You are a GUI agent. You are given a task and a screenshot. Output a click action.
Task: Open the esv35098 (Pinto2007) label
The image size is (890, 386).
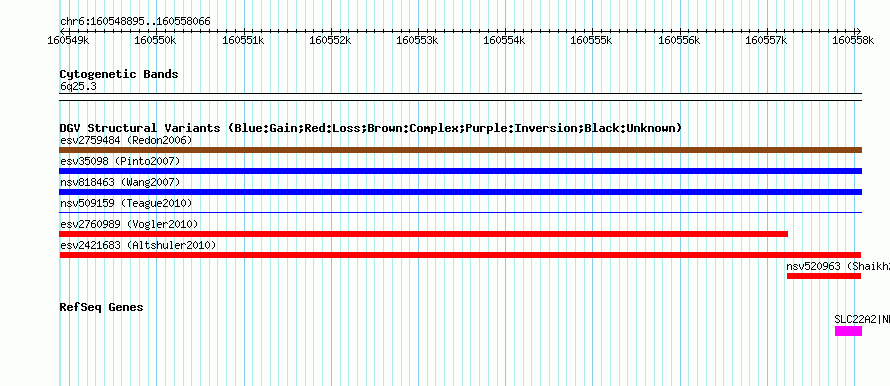coord(120,161)
